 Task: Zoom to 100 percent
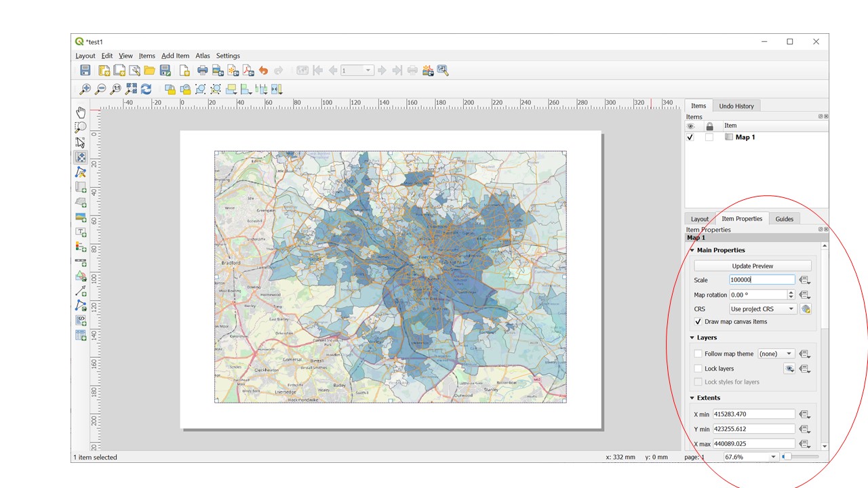click(x=115, y=89)
